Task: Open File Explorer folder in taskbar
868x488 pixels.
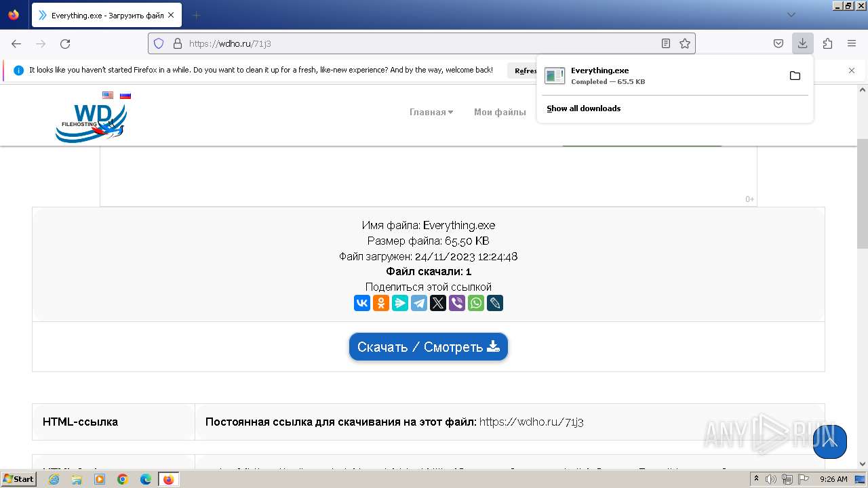Action: point(77,479)
